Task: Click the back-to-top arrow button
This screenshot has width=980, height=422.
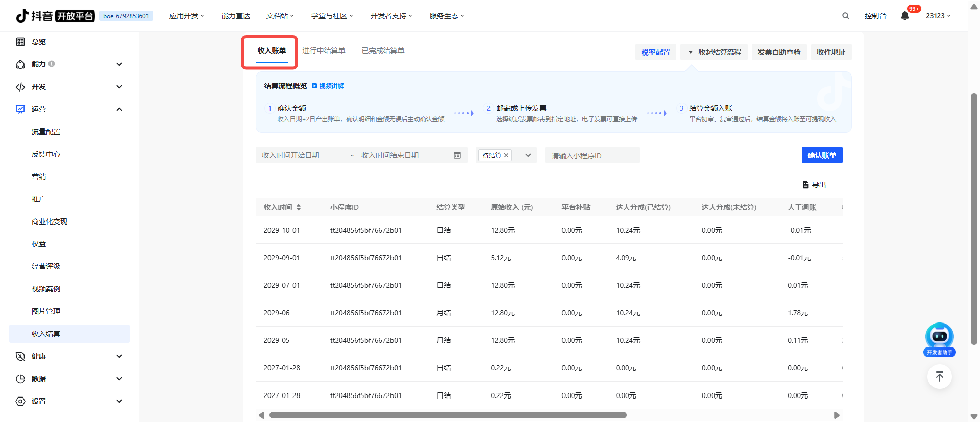Action: click(939, 377)
